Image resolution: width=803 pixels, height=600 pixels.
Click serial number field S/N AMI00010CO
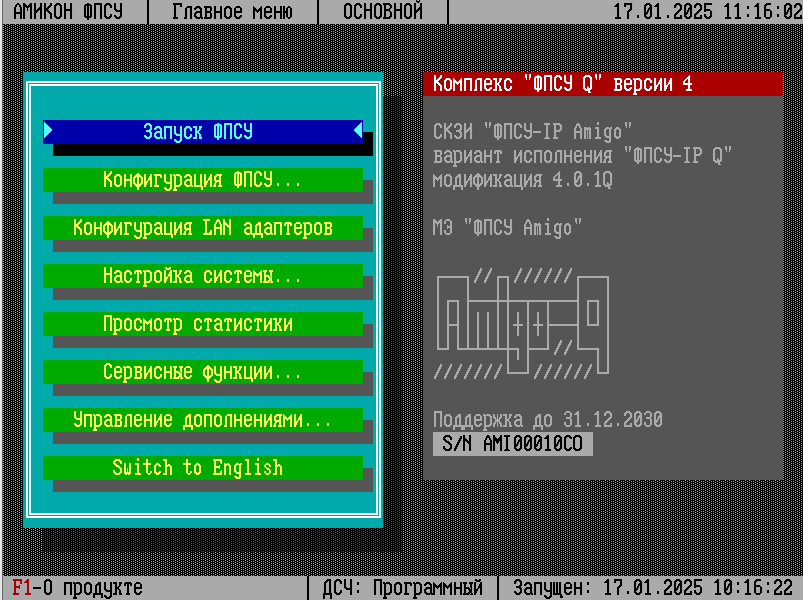[512, 444]
